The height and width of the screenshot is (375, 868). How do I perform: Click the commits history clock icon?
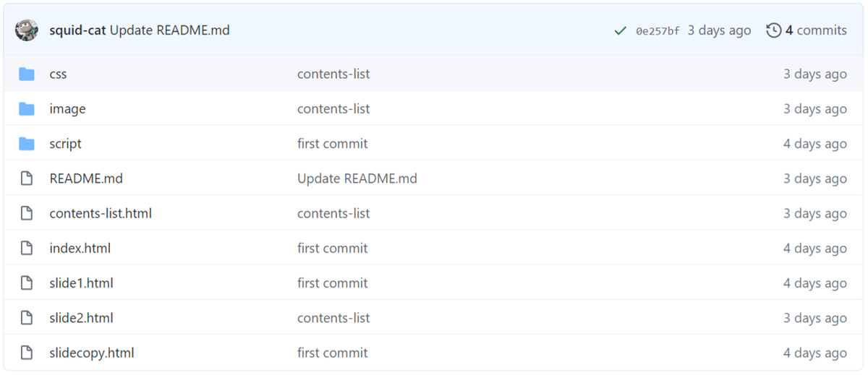774,30
